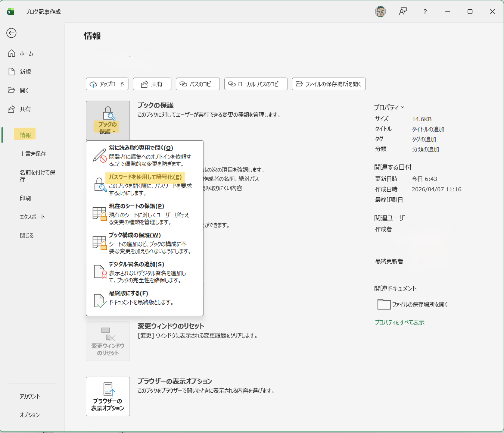Open the 印刷 tab in sidebar
Image resolution: width=504 pixels, height=433 pixels.
click(25, 198)
